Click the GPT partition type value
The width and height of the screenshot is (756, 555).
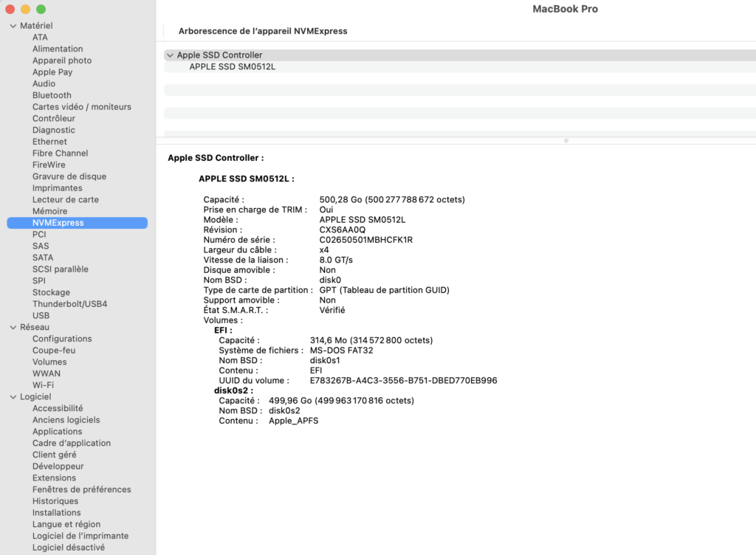tap(384, 290)
